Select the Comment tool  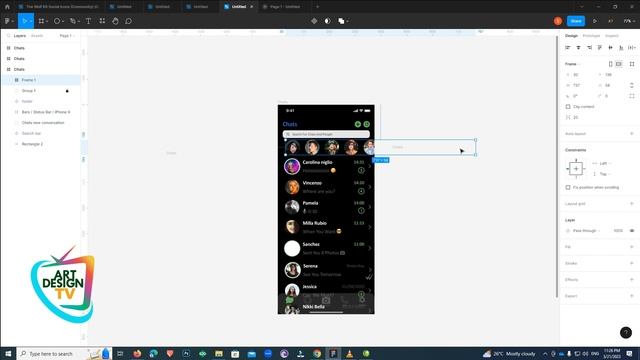(128, 21)
